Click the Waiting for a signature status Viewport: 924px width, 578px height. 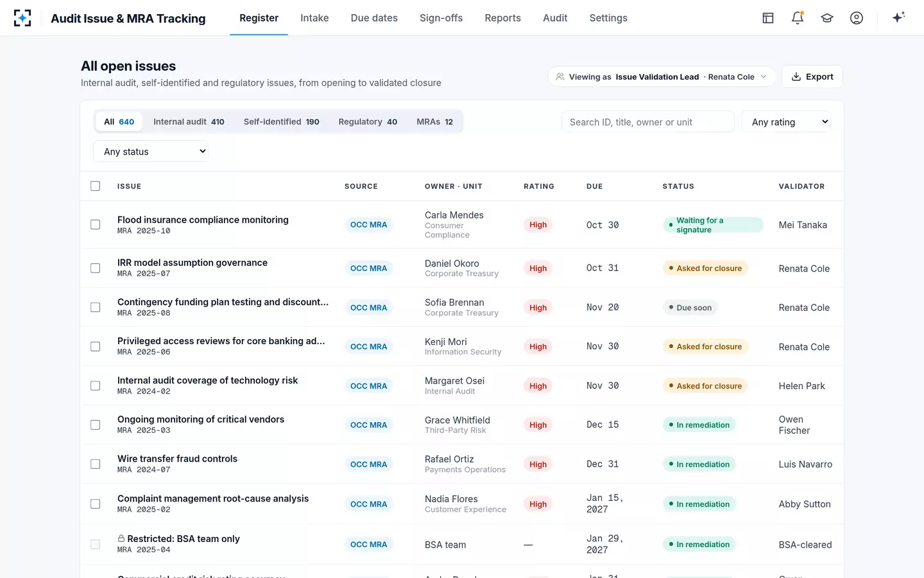click(713, 225)
